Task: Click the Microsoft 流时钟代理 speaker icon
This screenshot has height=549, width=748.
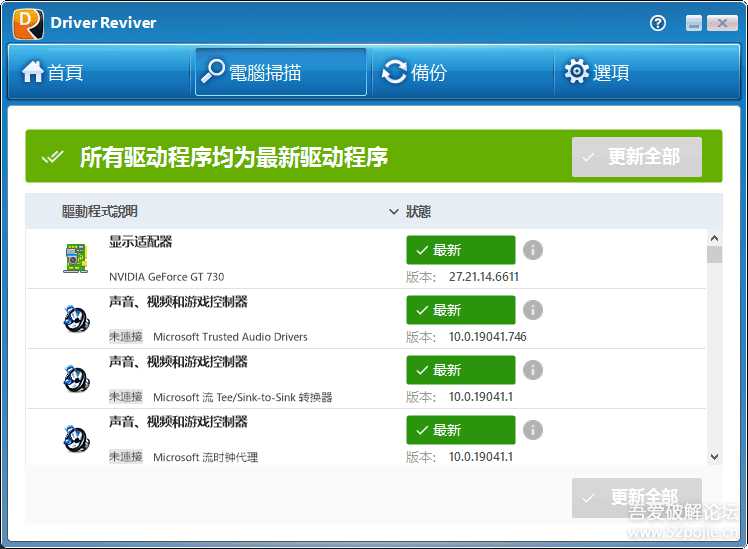Action: [x=76, y=438]
